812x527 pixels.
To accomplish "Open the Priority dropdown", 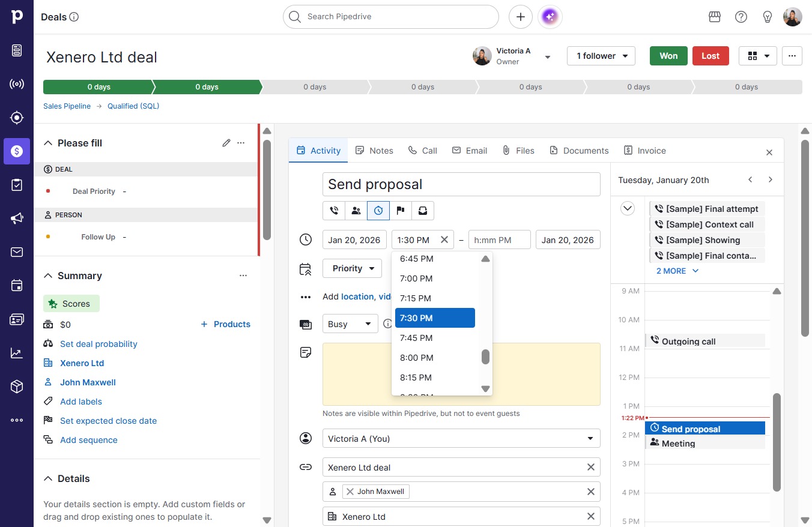I will pyautogui.click(x=353, y=268).
